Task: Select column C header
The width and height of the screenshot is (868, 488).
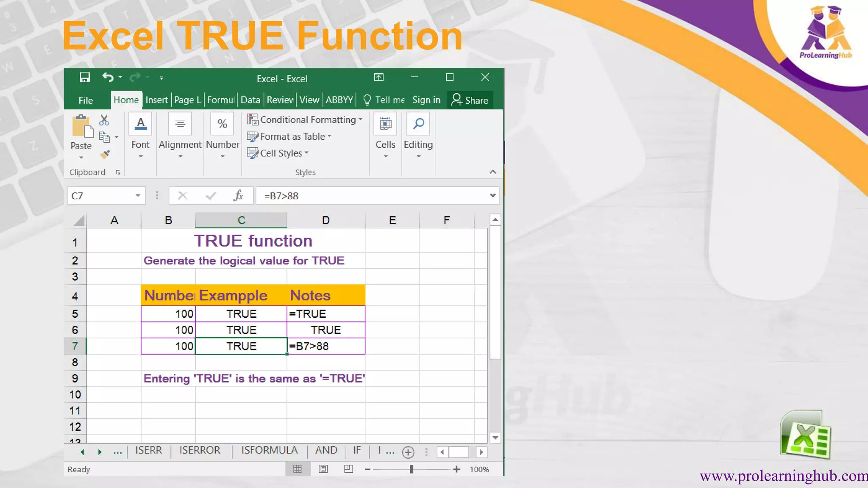Action: click(241, 220)
